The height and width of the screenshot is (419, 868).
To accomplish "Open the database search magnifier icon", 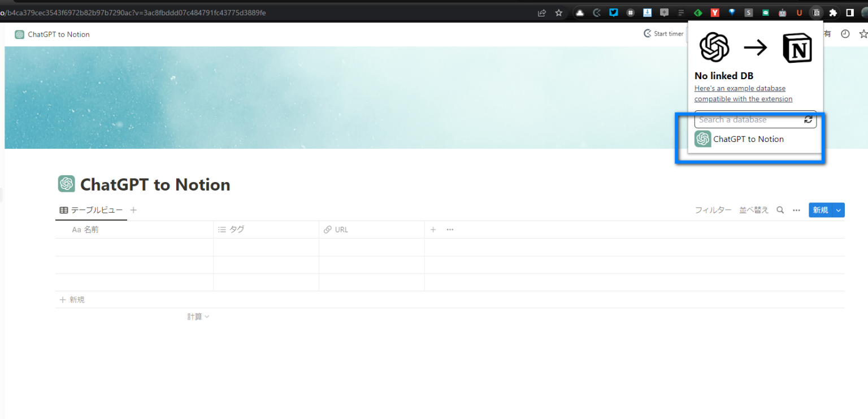I will point(780,210).
